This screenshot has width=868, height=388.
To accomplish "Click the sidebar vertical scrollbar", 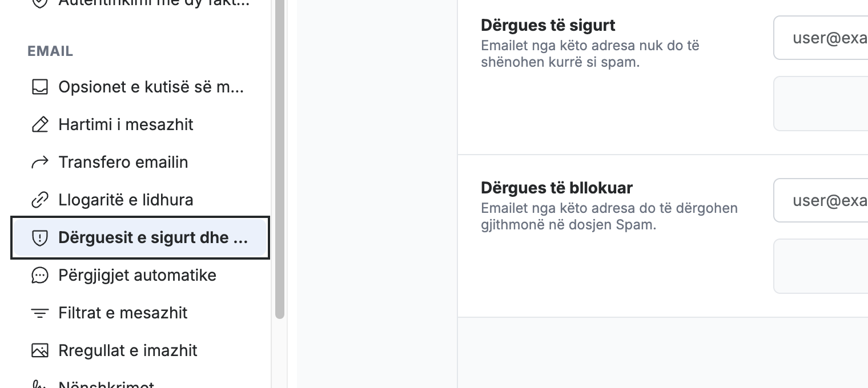I will [x=279, y=159].
